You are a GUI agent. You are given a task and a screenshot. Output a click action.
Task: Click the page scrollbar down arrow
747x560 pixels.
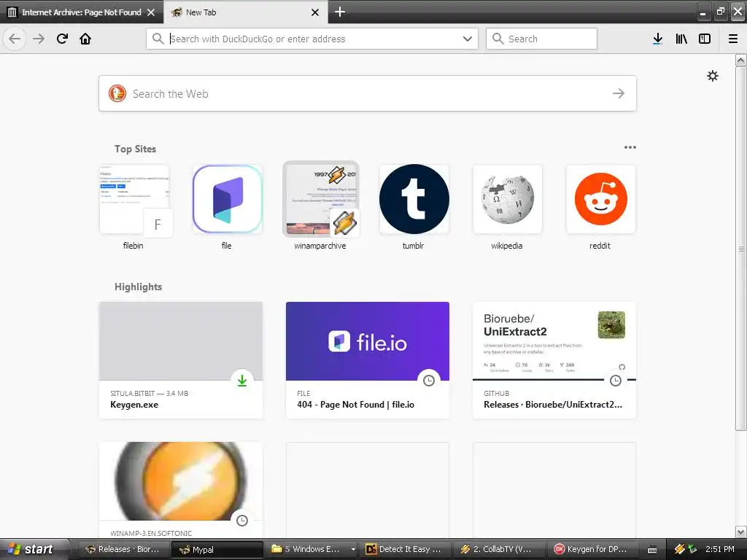[740, 532]
